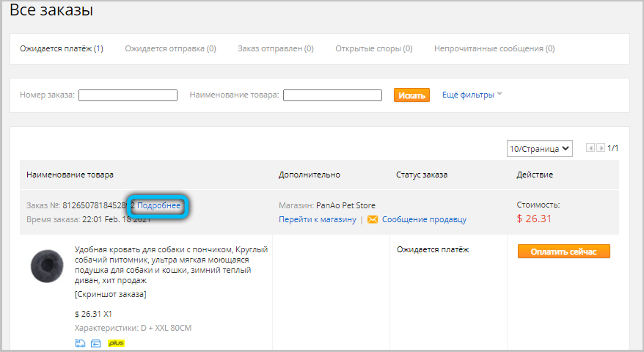Viewport: 644px width, 352px height.
Task: Click the Наименование товара search field
Action: 332,95
